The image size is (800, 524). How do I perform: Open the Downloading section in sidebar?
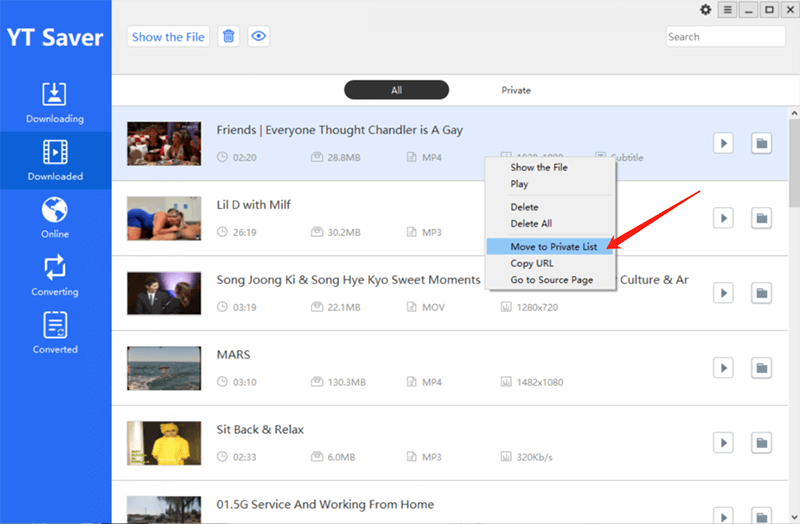tap(55, 103)
